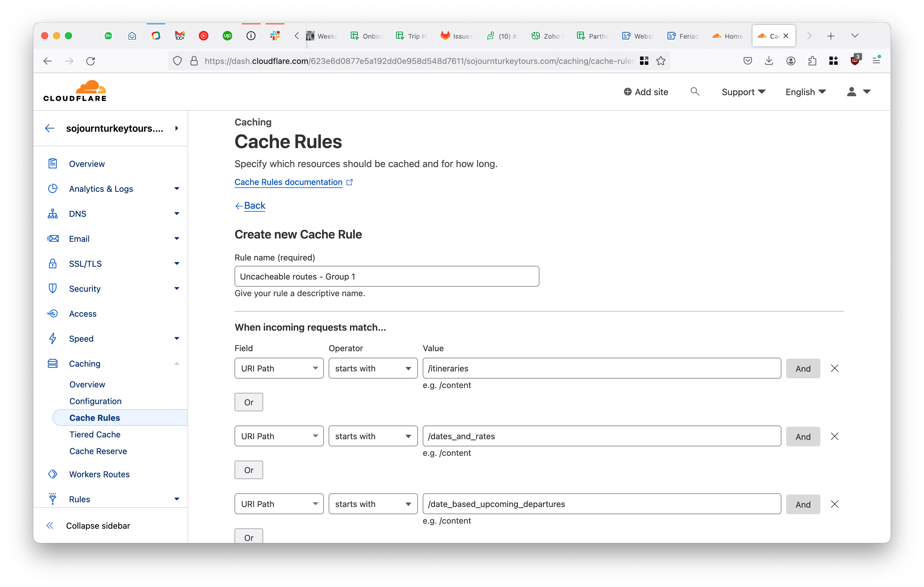
Task: Switch to the Home browser tab
Action: tap(728, 36)
